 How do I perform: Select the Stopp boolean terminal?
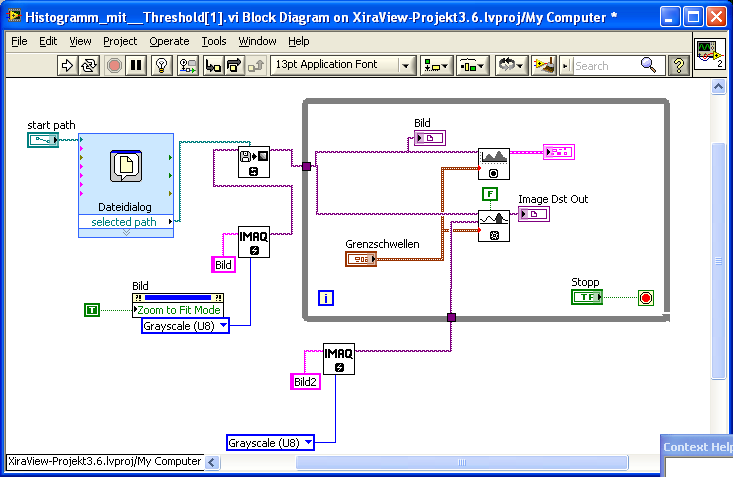tap(587, 297)
